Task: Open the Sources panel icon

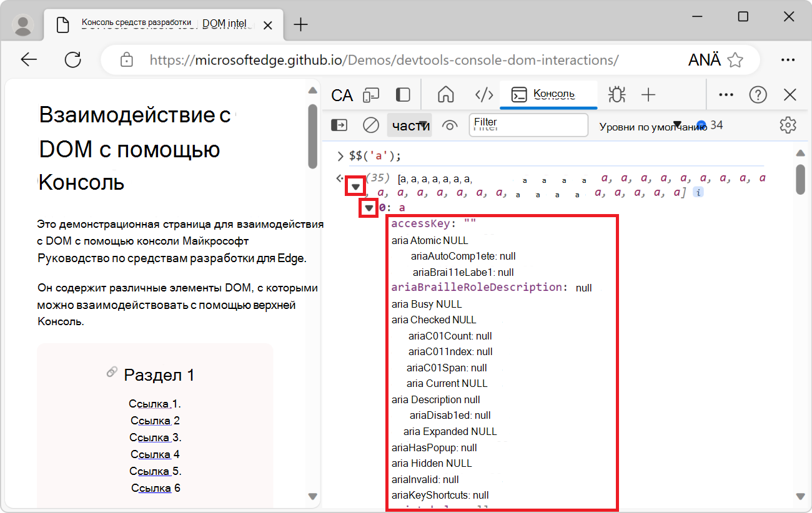Action: click(483, 95)
